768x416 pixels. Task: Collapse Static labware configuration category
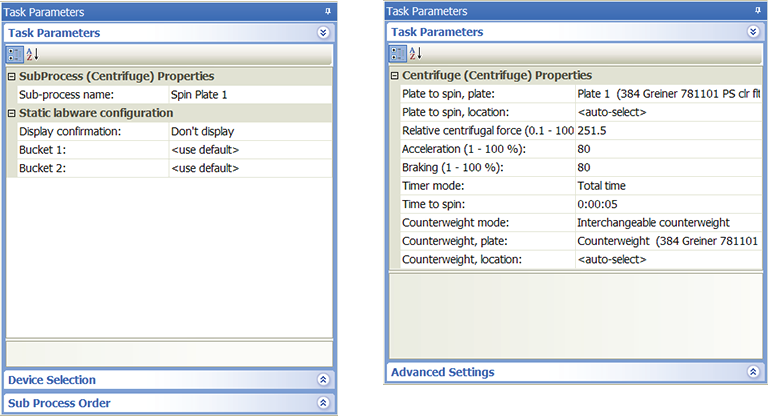pyautogui.click(x=11, y=113)
